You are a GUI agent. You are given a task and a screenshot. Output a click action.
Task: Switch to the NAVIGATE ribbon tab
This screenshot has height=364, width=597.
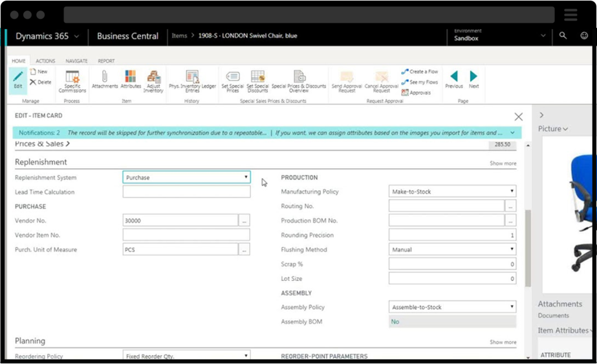76,61
